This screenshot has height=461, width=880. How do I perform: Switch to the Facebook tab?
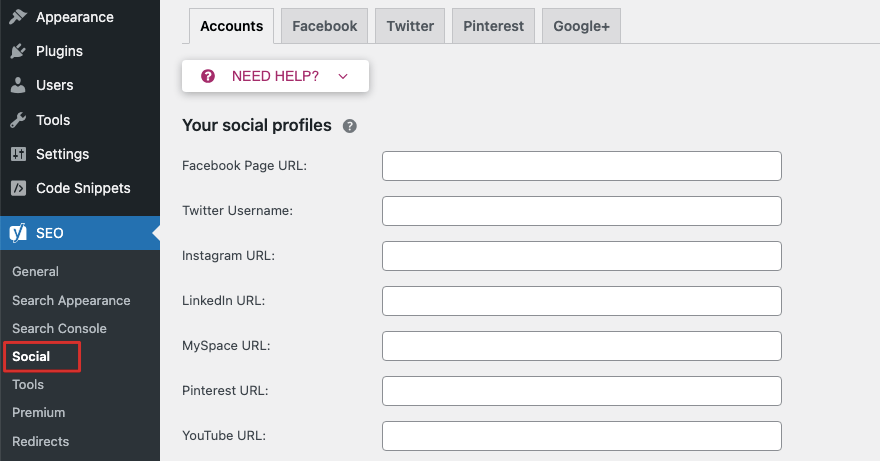pos(324,26)
